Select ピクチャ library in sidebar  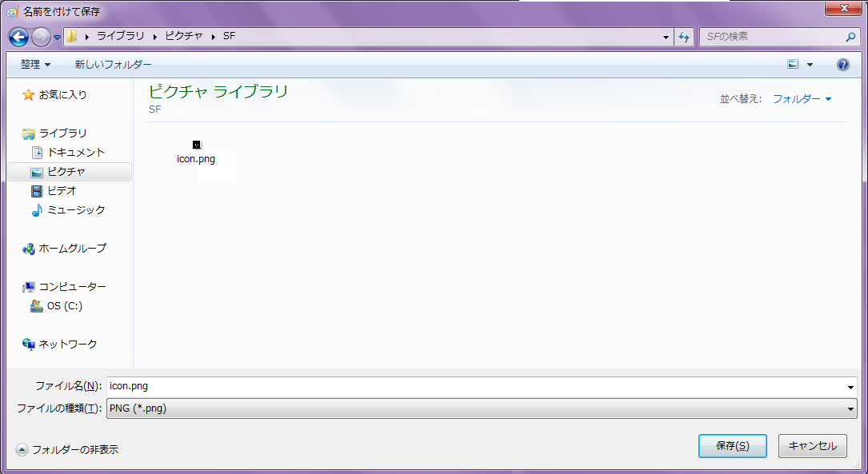[x=66, y=172]
